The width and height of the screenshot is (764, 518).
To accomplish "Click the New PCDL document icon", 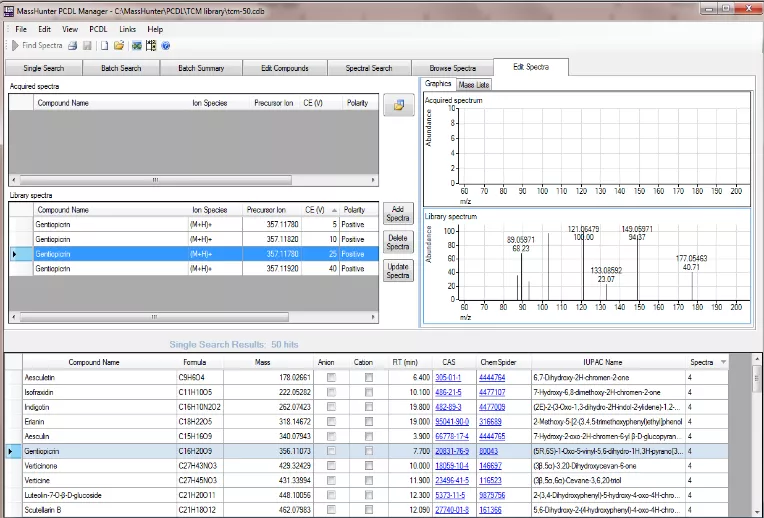I will 104,45.
